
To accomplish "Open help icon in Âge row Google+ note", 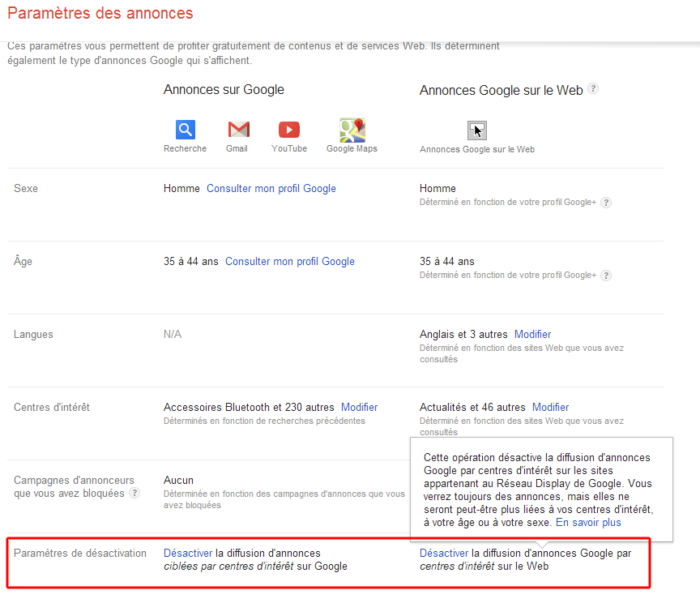I will 606,275.
